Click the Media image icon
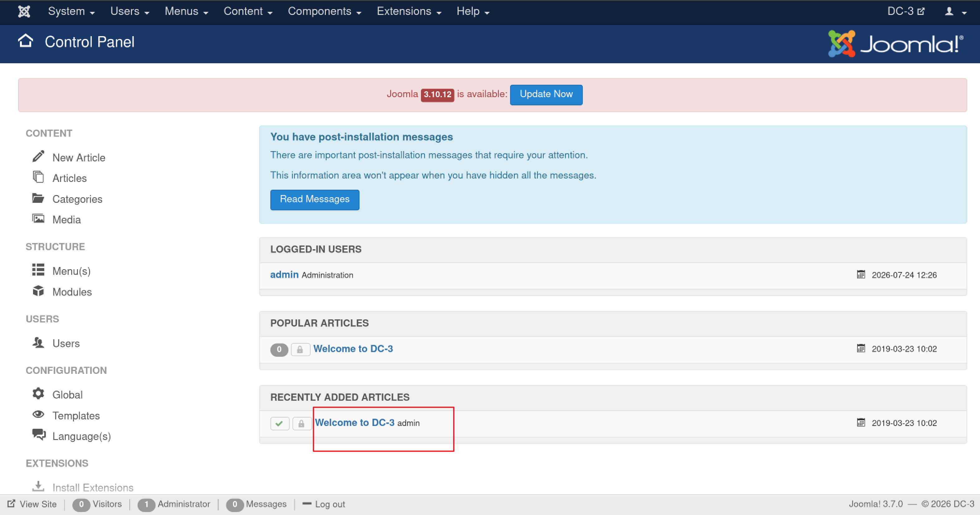The height and width of the screenshot is (515, 980). click(x=38, y=219)
